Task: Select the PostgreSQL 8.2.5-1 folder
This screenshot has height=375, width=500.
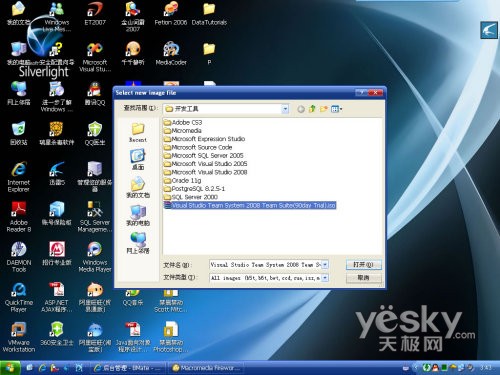Action: [195, 189]
